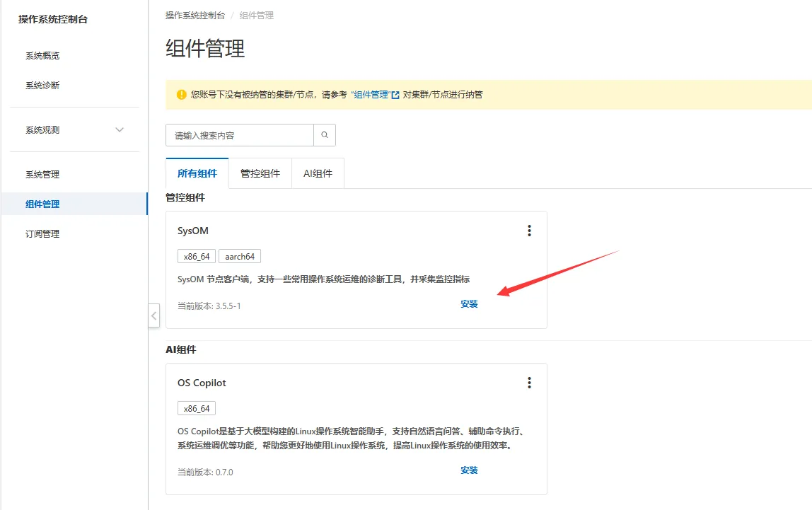The height and width of the screenshot is (510, 812).
Task: Click 系统观测 sidebar item
Action: click(42, 130)
